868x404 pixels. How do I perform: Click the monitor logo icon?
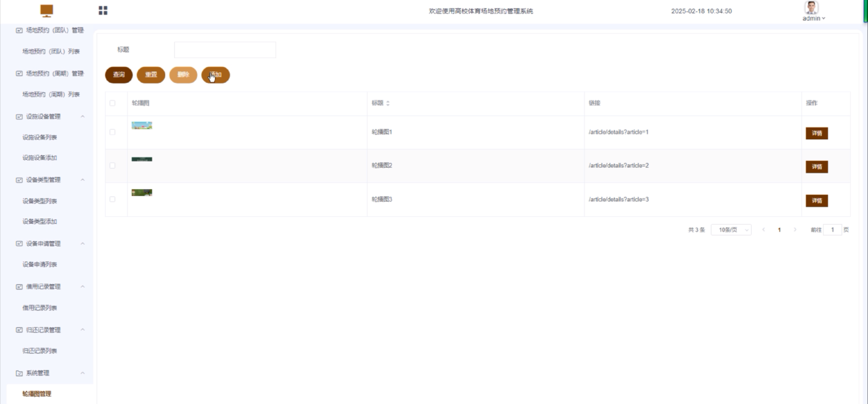click(x=46, y=10)
